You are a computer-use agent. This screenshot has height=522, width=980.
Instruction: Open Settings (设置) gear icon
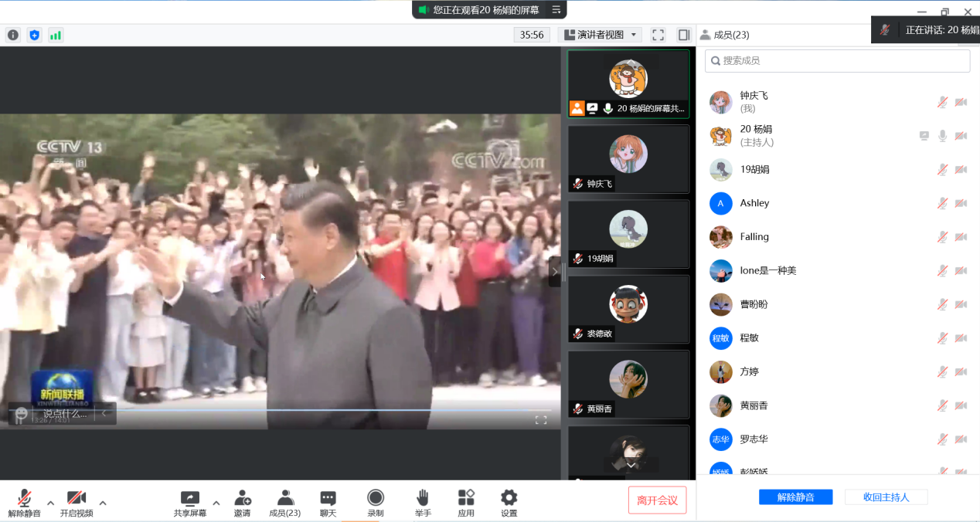509,497
